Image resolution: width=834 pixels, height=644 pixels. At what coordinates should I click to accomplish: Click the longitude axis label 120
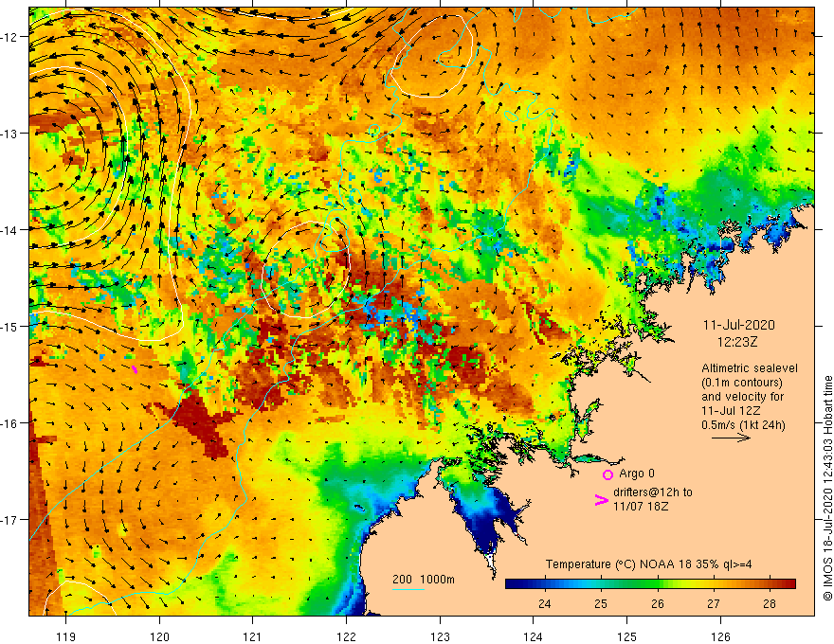click(x=159, y=636)
